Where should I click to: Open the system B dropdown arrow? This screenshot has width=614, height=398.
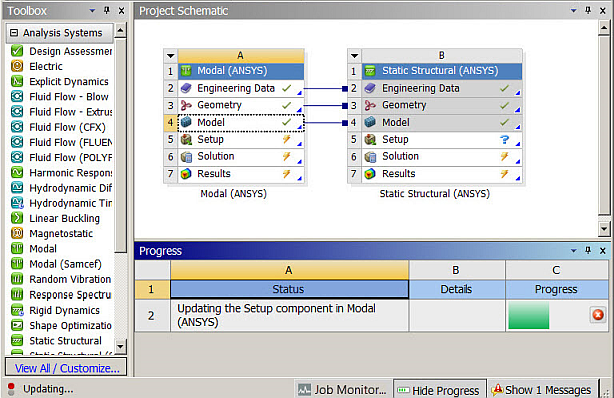[354, 56]
